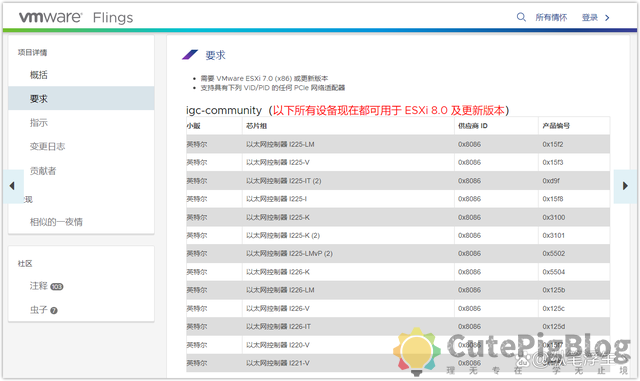Image resolution: width=640 pixels, height=381 pixels.
Task: Click the right carousel arrow
Action: coord(625,186)
